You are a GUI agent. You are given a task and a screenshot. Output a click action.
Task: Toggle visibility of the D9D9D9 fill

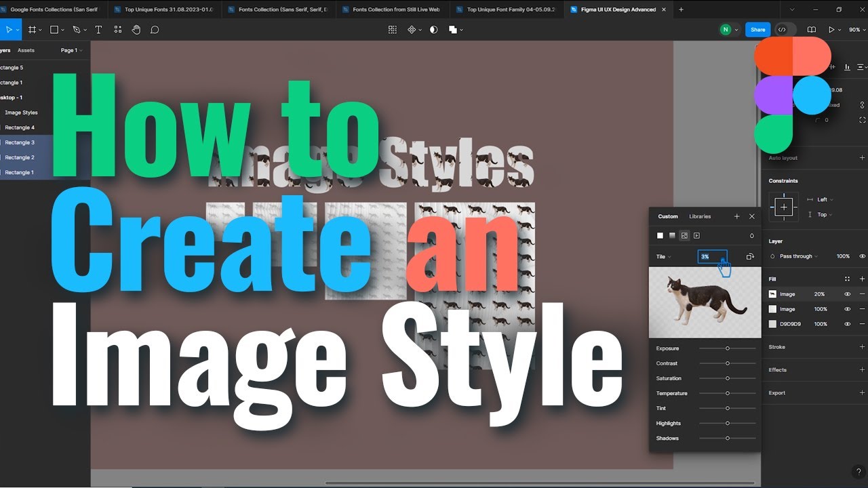tap(847, 323)
